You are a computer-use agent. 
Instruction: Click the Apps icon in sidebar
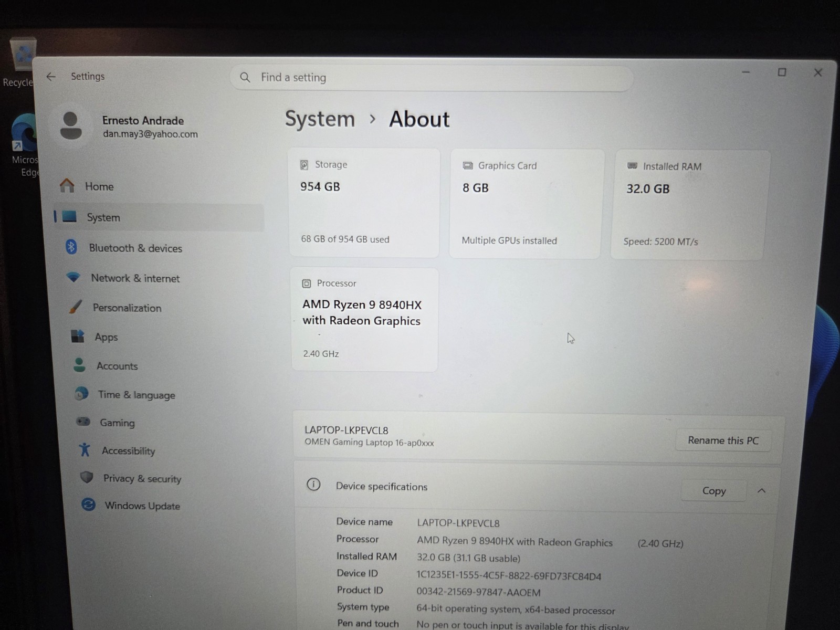pos(78,336)
